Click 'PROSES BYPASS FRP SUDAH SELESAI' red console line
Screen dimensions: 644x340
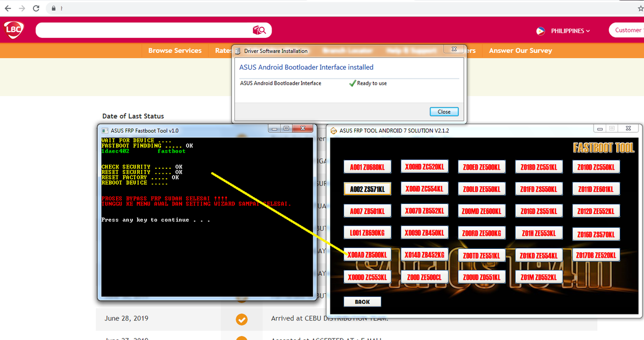tap(165, 198)
